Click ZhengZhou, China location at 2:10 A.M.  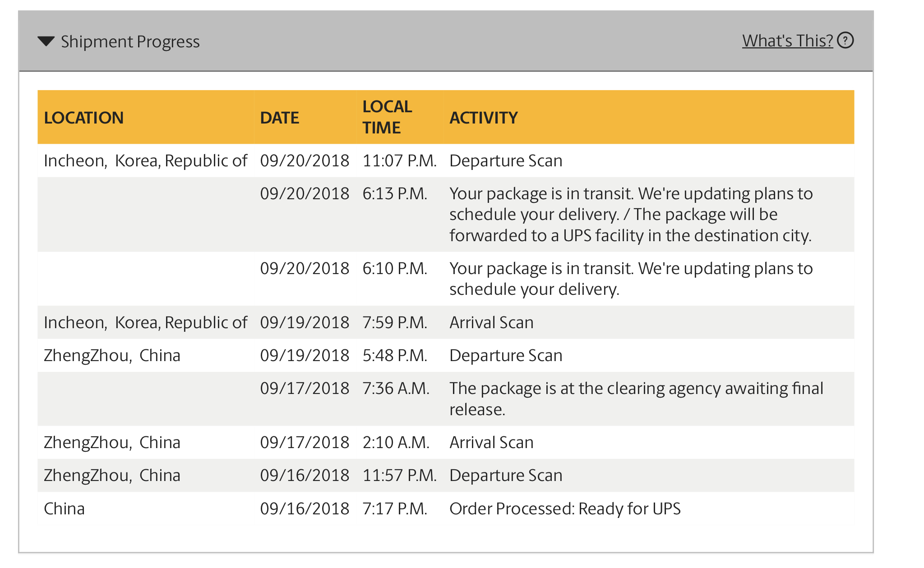click(112, 442)
